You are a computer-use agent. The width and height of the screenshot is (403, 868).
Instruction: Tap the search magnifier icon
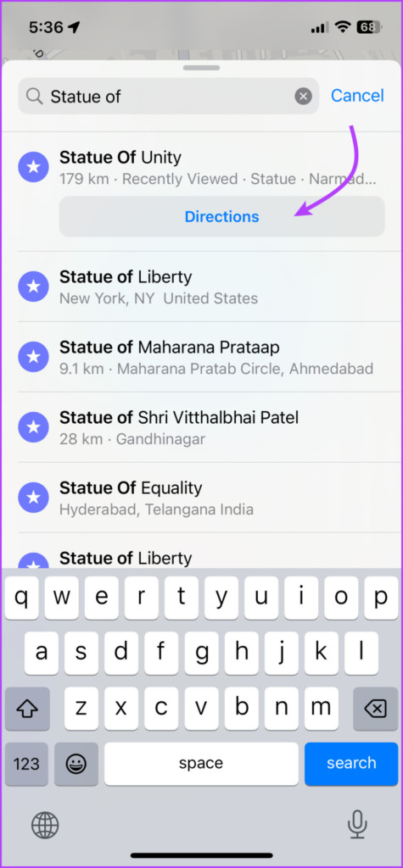(x=35, y=97)
